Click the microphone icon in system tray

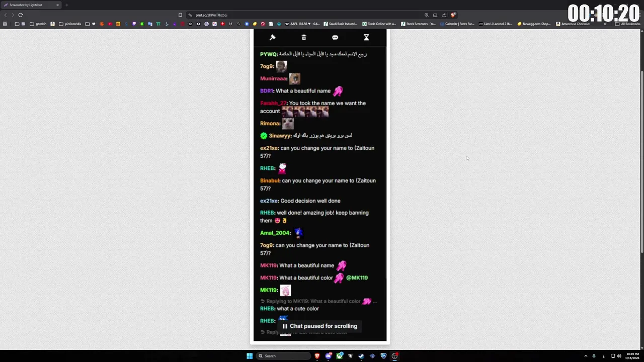[x=594, y=356]
